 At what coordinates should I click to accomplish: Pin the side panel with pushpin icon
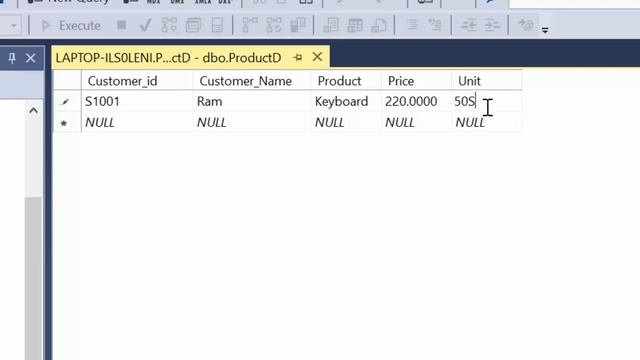[12, 58]
